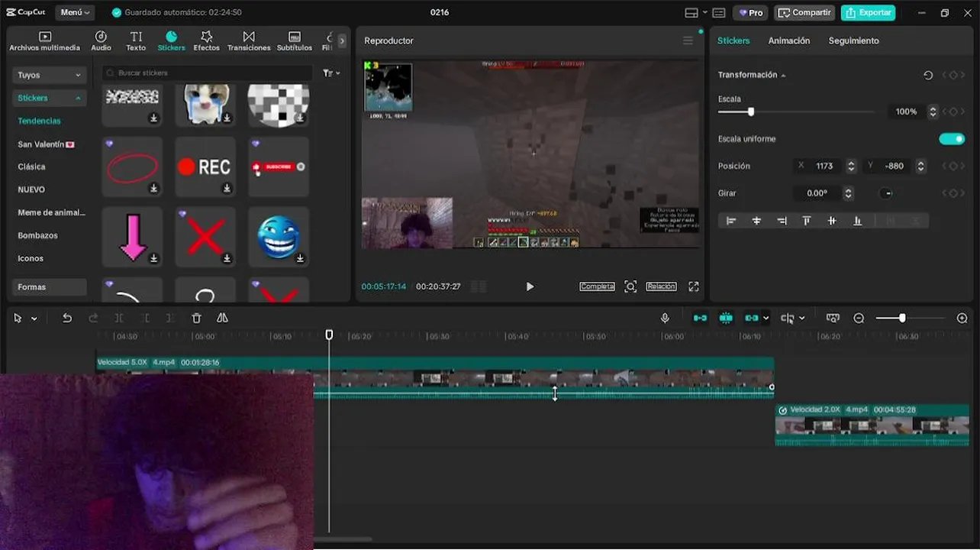Viewport: 980px width, 550px height.
Task: Open the keyboard shortcuts icon
Action: [x=719, y=12]
